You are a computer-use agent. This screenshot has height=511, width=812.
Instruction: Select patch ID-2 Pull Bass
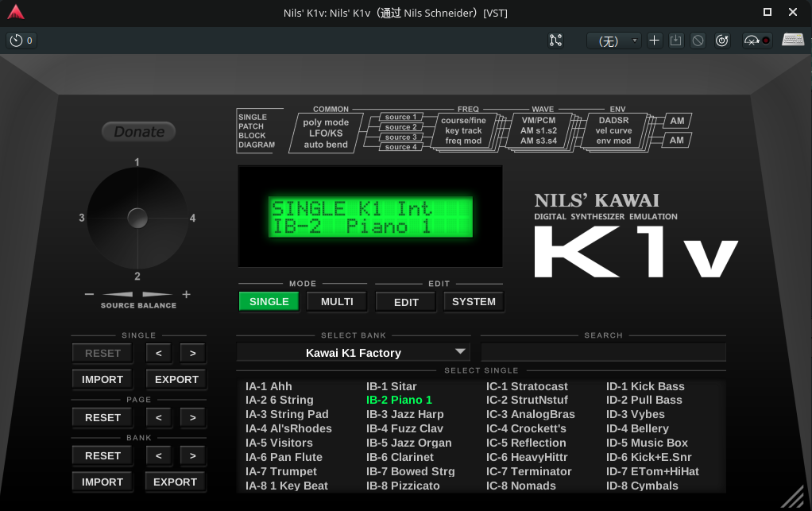tap(644, 400)
